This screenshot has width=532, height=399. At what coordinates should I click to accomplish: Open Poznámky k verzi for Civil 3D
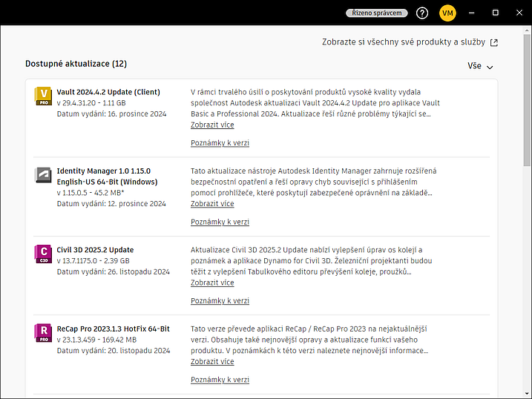[x=220, y=301]
